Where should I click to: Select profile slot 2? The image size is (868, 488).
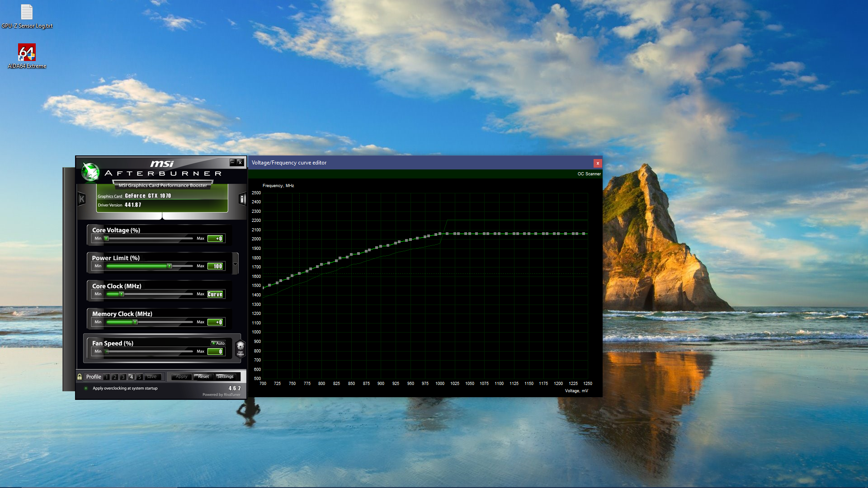(x=115, y=377)
